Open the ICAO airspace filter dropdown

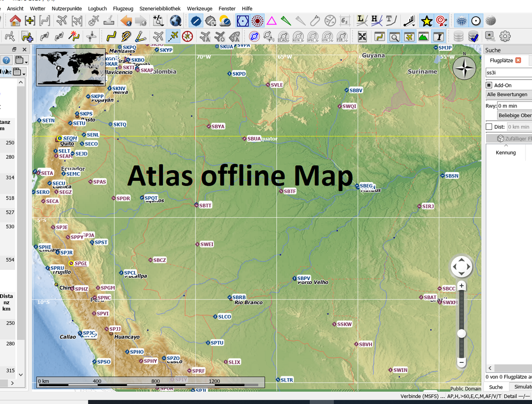point(284,37)
